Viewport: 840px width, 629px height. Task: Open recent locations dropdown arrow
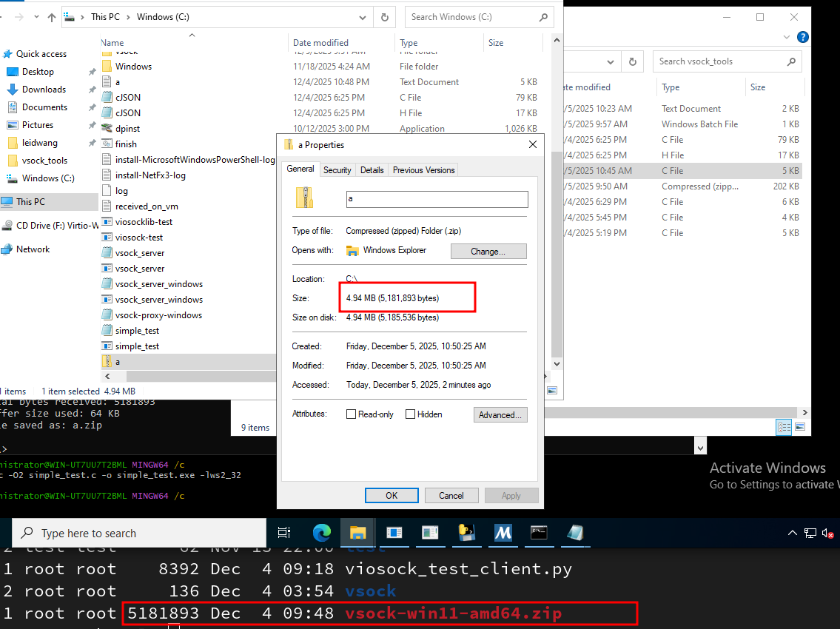pyautogui.click(x=36, y=17)
